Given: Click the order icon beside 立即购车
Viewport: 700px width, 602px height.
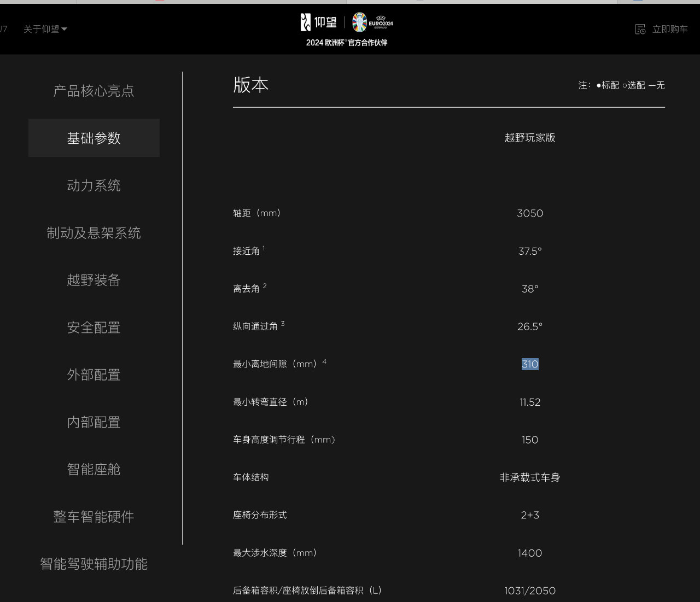Looking at the screenshot, I should click(x=640, y=29).
